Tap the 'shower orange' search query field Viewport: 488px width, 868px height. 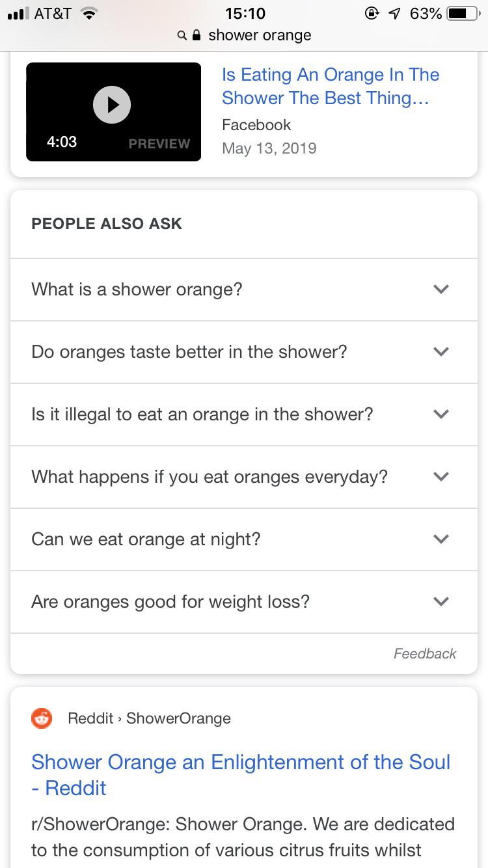[260, 35]
